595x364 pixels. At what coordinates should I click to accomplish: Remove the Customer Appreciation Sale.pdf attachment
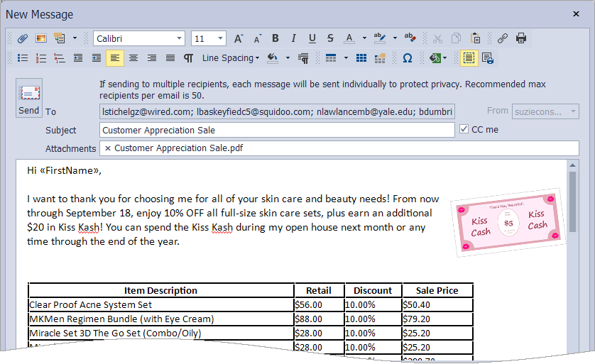pyautogui.click(x=108, y=148)
